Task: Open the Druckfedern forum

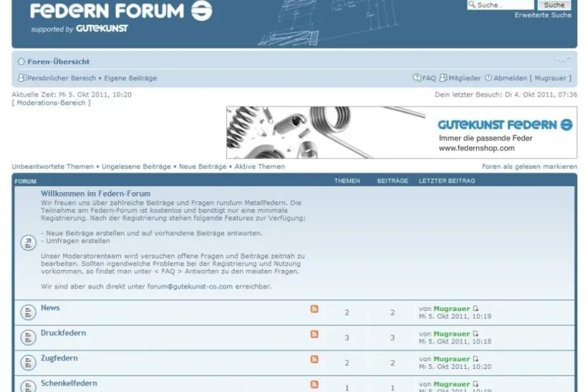Action: tap(63, 333)
